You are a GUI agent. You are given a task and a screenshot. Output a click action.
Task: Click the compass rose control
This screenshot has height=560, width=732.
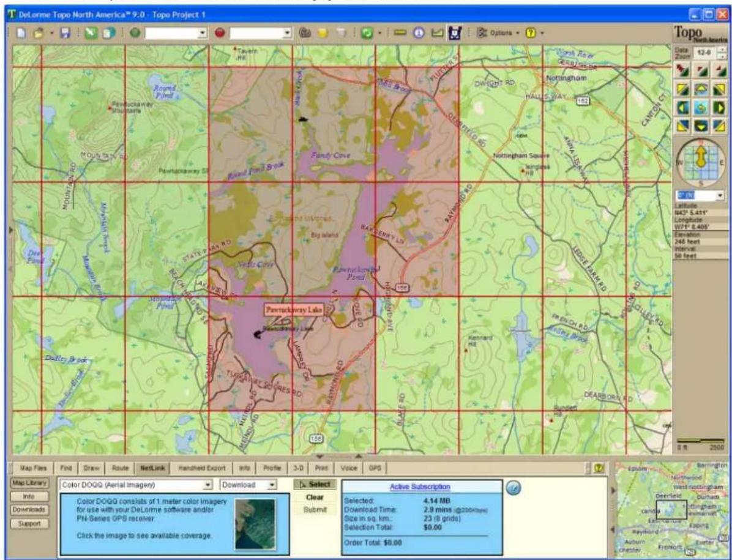tap(701, 161)
